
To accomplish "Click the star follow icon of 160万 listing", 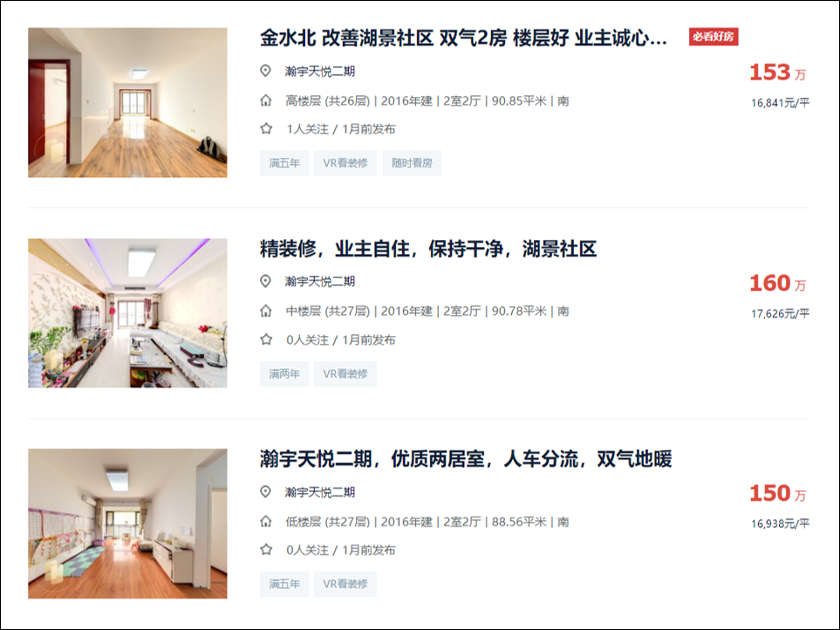I will 266,339.
